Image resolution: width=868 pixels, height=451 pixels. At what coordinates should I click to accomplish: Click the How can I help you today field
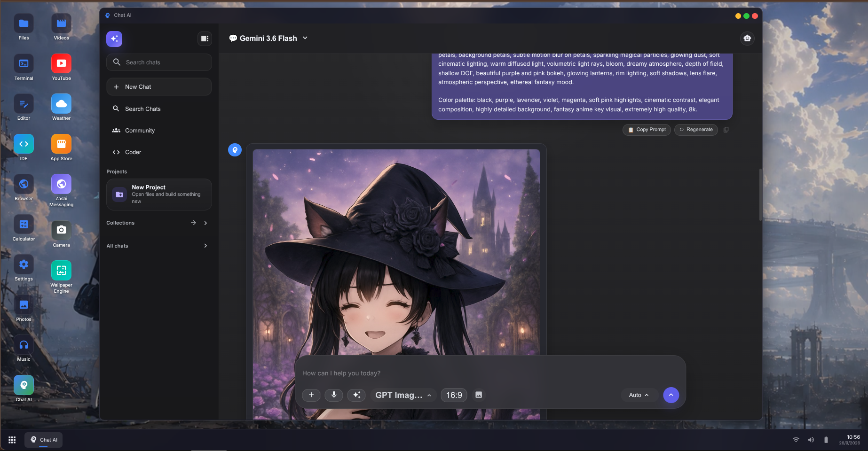(x=490, y=373)
